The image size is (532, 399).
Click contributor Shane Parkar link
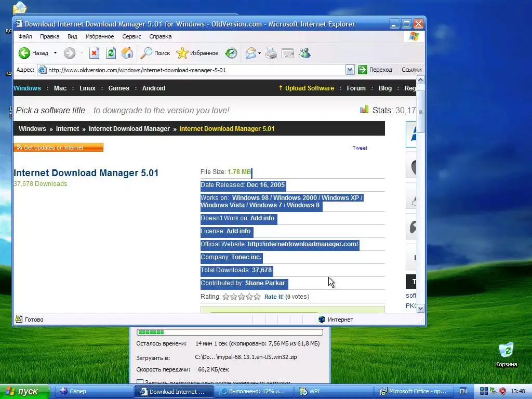click(x=265, y=283)
